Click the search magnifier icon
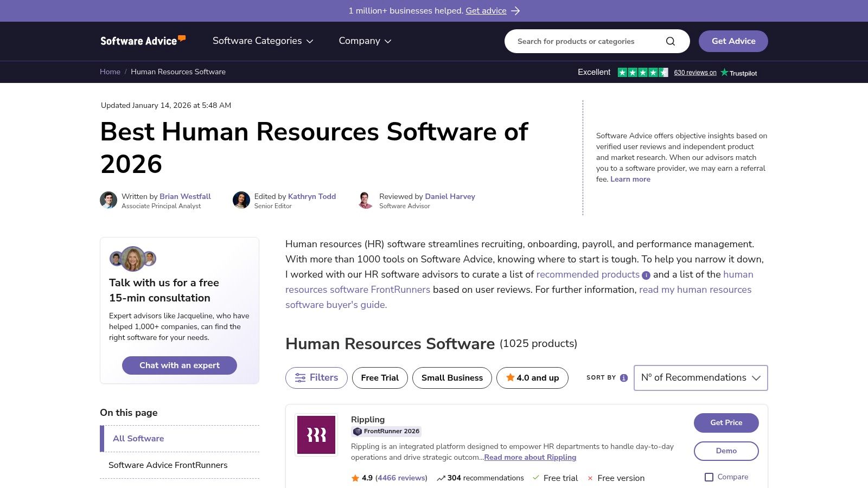The image size is (868, 488). [x=670, y=41]
